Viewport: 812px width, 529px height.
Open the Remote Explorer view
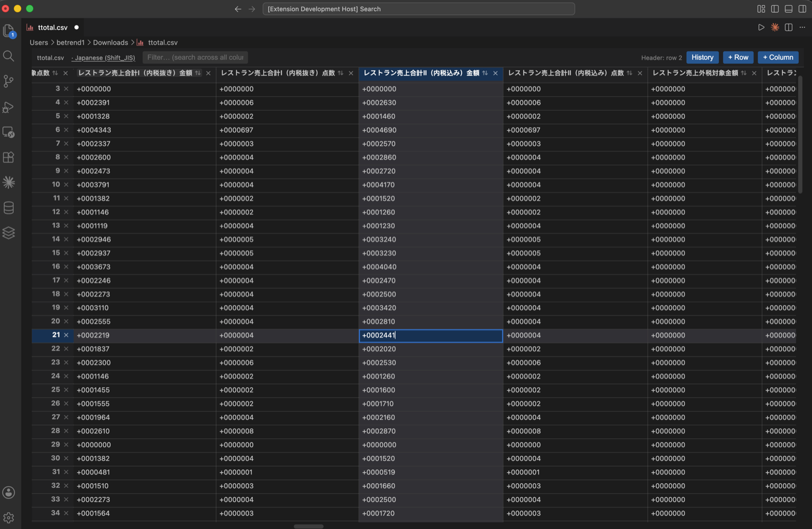point(9,132)
